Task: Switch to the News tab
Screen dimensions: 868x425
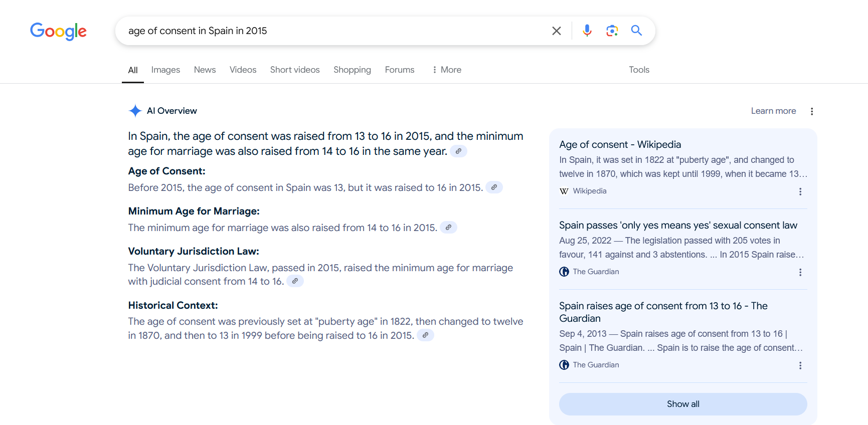Action: pyautogui.click(x=205, y=70)
